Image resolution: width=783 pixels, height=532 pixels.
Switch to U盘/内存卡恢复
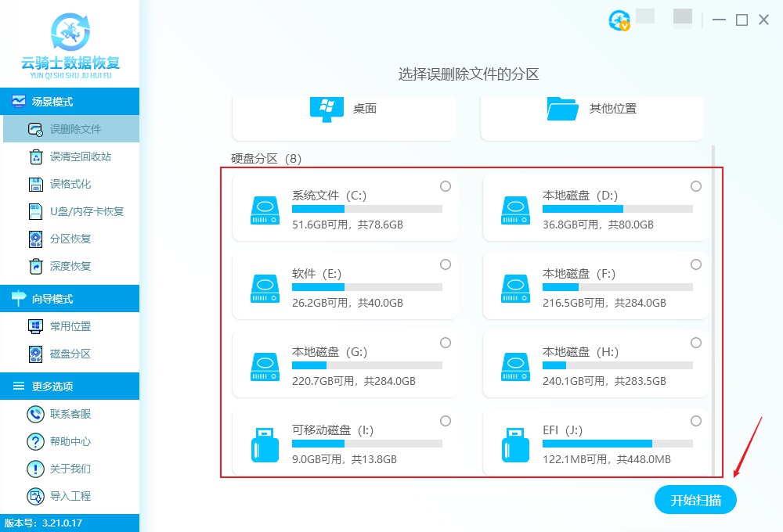[71, 211]
